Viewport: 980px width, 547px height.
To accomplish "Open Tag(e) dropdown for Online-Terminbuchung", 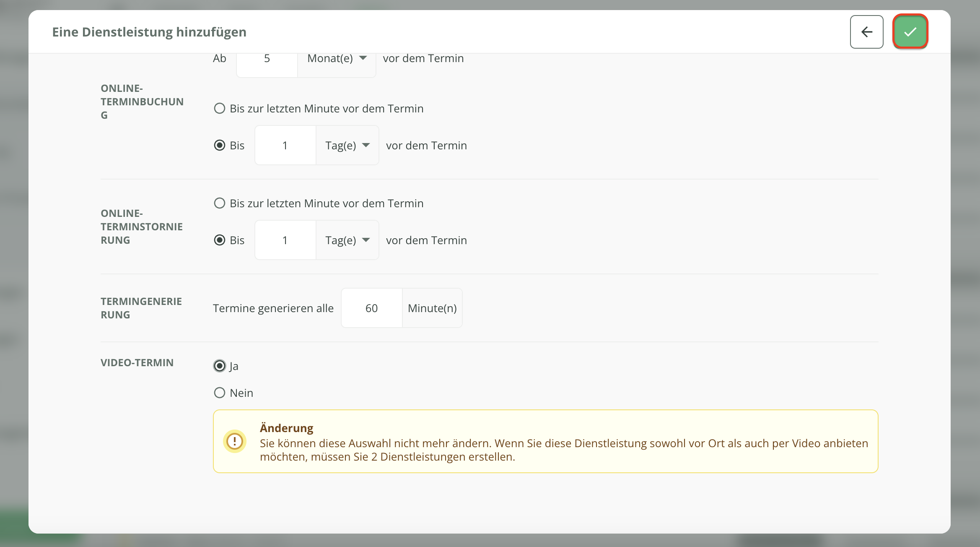I will coord(347,146).
